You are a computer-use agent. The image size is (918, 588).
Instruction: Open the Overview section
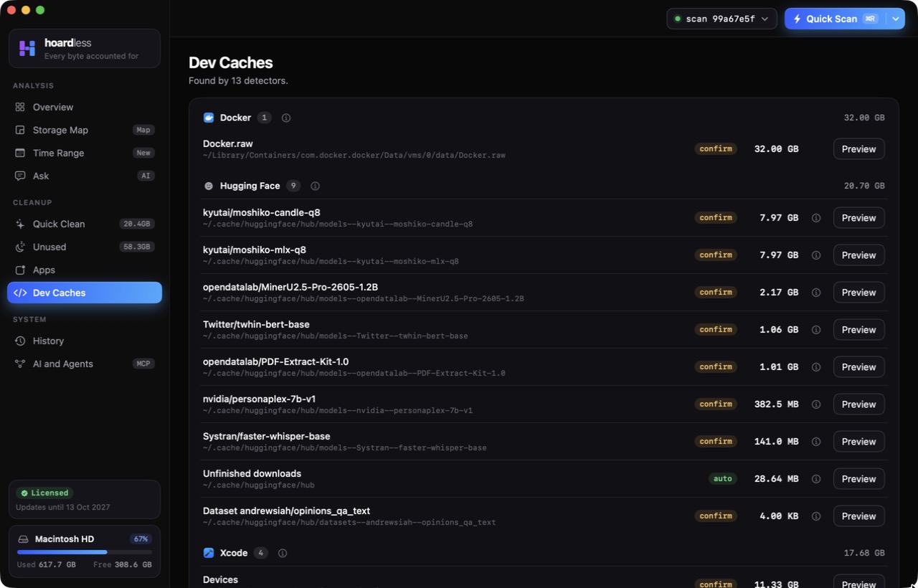85,107
